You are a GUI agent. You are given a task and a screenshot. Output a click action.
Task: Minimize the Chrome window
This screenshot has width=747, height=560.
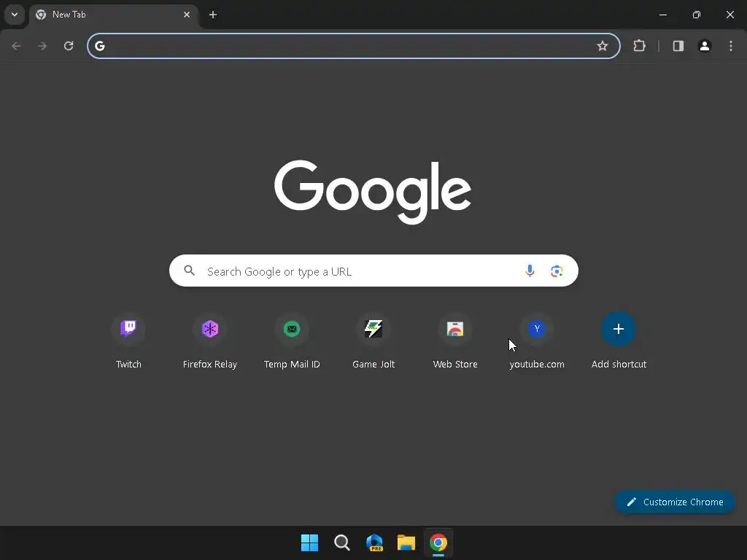pos(662,15)
